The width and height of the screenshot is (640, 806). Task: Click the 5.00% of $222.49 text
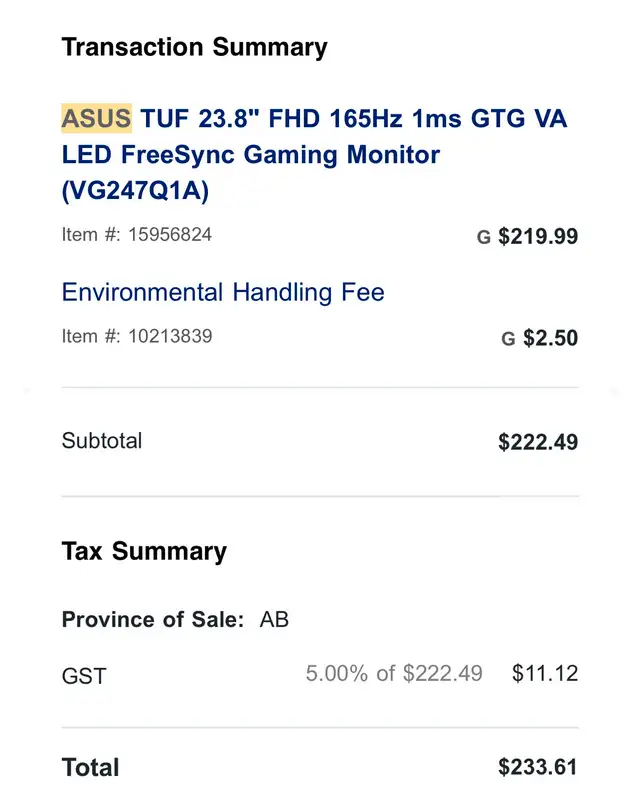coord(394,673)
